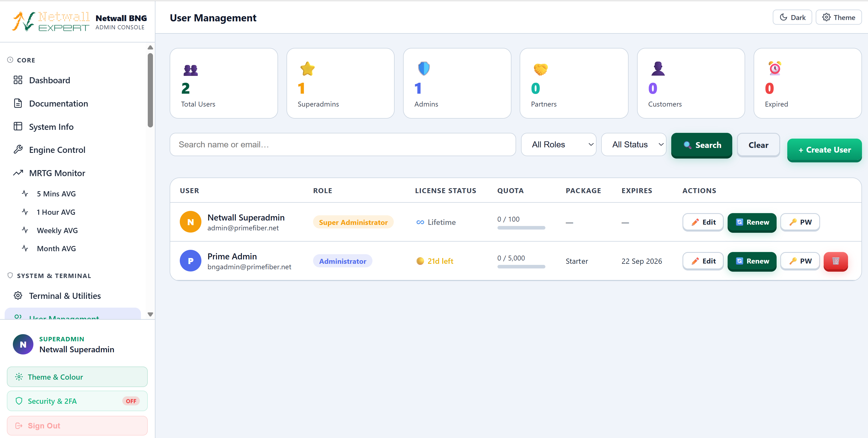
Task: Click the key icon in Netwall Superadmin's PW
Action: (792, 222)
